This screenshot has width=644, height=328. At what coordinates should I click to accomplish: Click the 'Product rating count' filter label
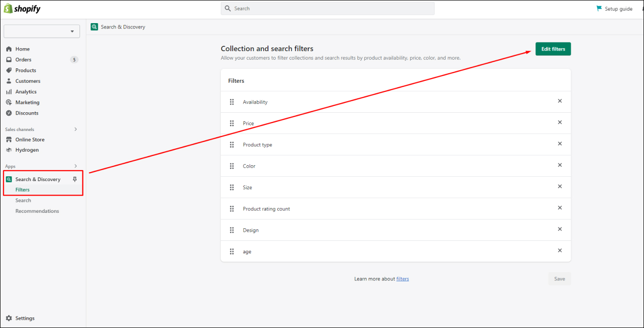pos(267,209)
